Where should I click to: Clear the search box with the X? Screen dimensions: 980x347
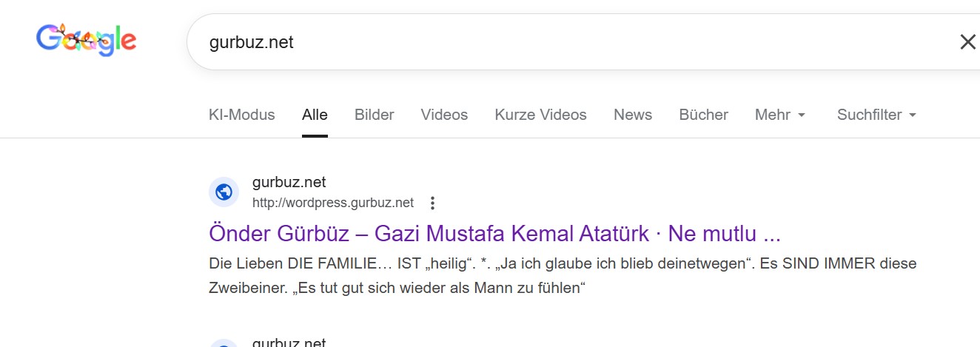click(x=967, y=42)
